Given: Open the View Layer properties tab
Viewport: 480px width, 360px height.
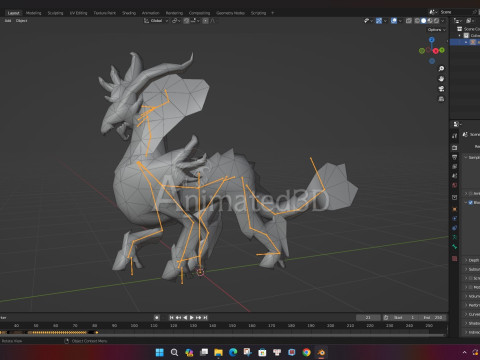Looking at the screenshot, I should pos(455,166).
